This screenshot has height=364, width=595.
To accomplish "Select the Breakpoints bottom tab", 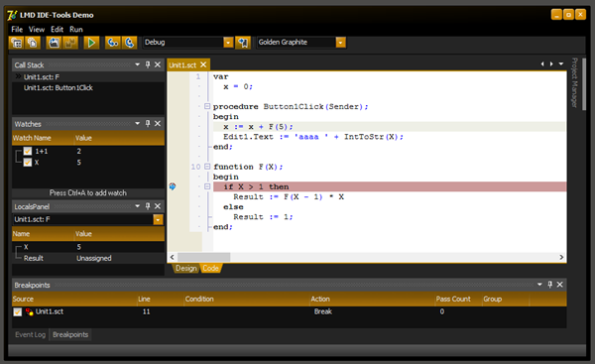I will point(70,335).
